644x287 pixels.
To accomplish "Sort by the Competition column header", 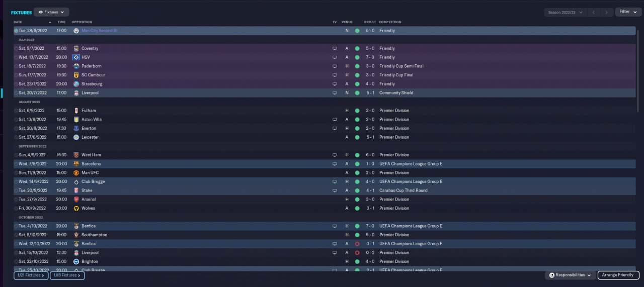I will (390, 22).
